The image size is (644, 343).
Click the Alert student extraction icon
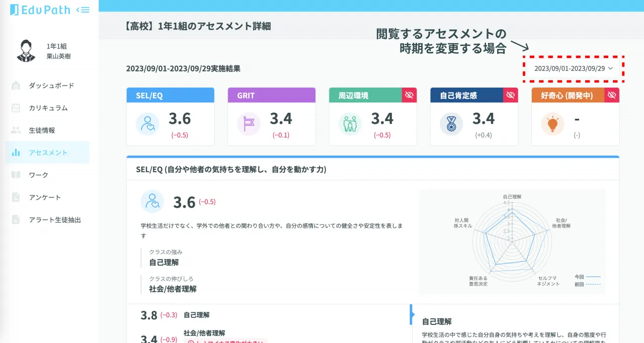pos(16,219)
